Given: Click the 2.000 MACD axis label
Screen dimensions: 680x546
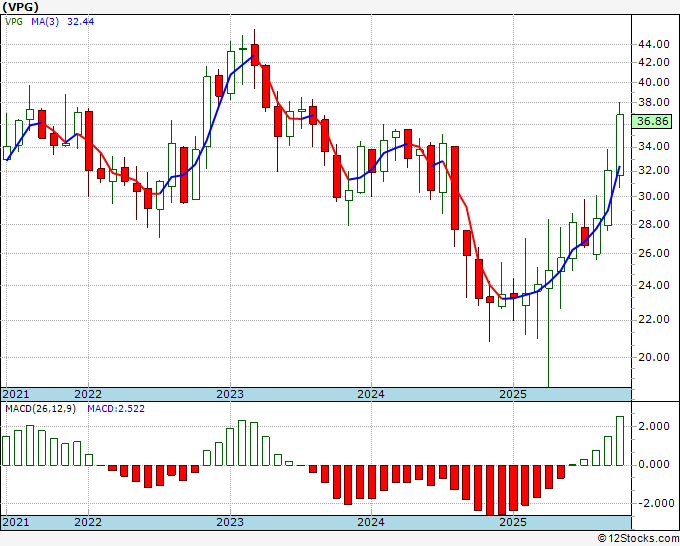Looking at the screenshot, I should (x=654, y=427).
